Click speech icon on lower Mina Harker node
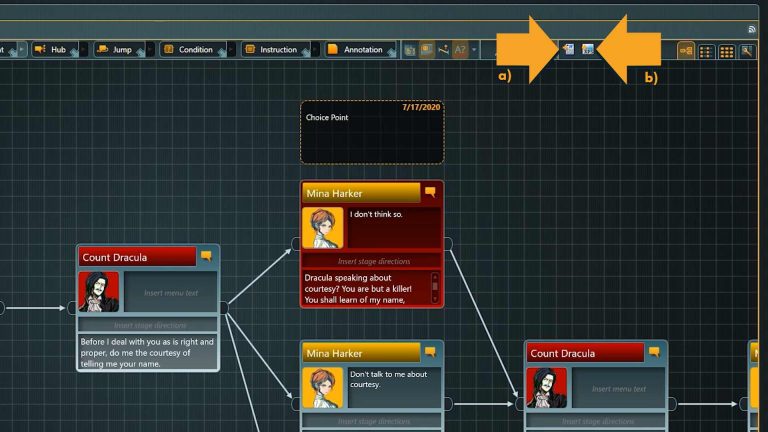 click(431, 352)
